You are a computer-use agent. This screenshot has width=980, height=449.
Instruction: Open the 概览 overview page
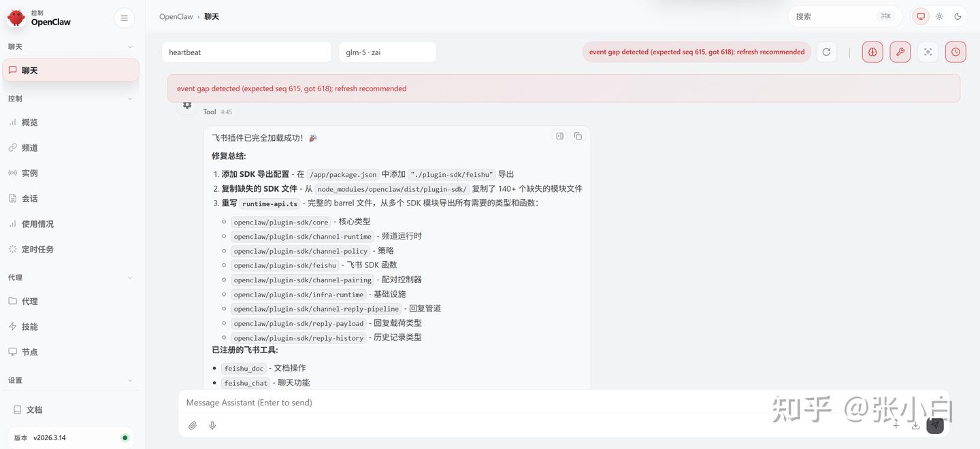(71, 122)
